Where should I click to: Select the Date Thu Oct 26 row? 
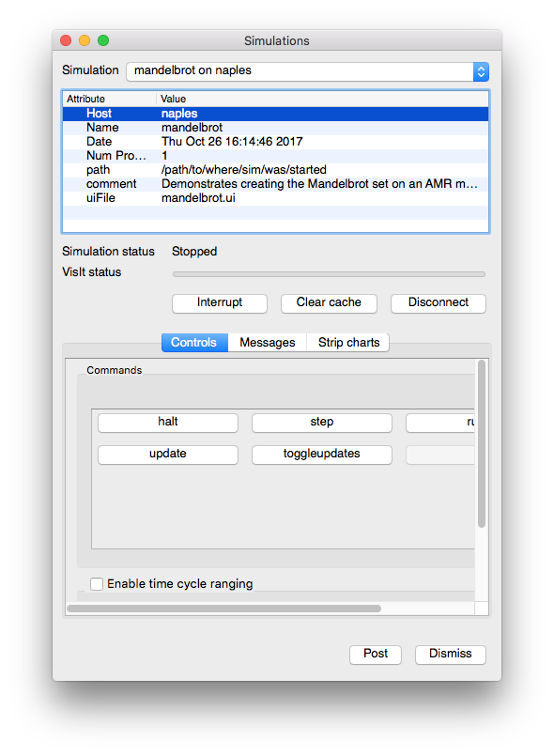pos(275,142)
